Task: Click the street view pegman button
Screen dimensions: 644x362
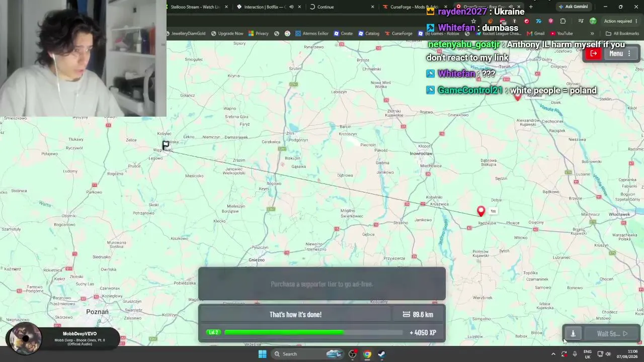Action: point(573,333)
